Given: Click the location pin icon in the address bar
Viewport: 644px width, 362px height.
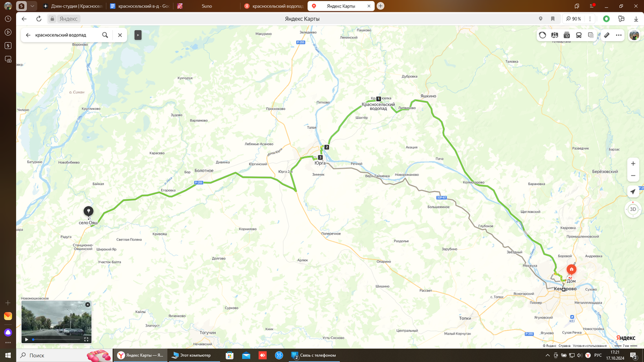Looking at the screenshot, I should (x=540, y=19).
